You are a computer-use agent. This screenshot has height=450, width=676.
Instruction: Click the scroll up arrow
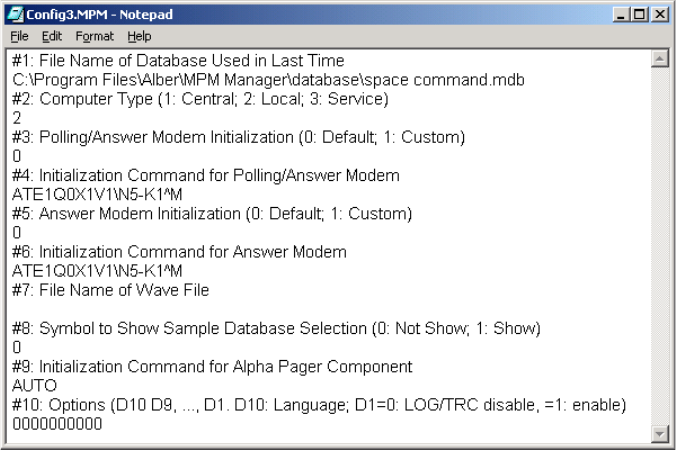point(659,59)
